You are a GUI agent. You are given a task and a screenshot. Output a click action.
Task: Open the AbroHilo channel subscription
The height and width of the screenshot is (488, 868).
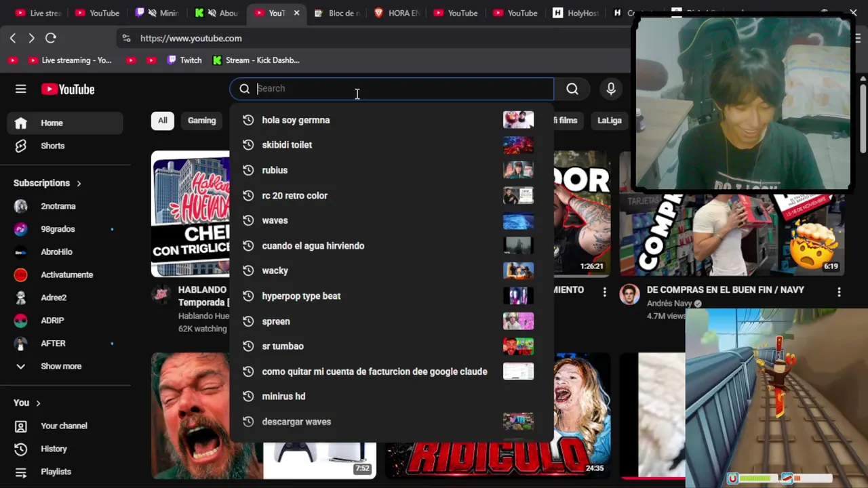[x=65, y=252]
